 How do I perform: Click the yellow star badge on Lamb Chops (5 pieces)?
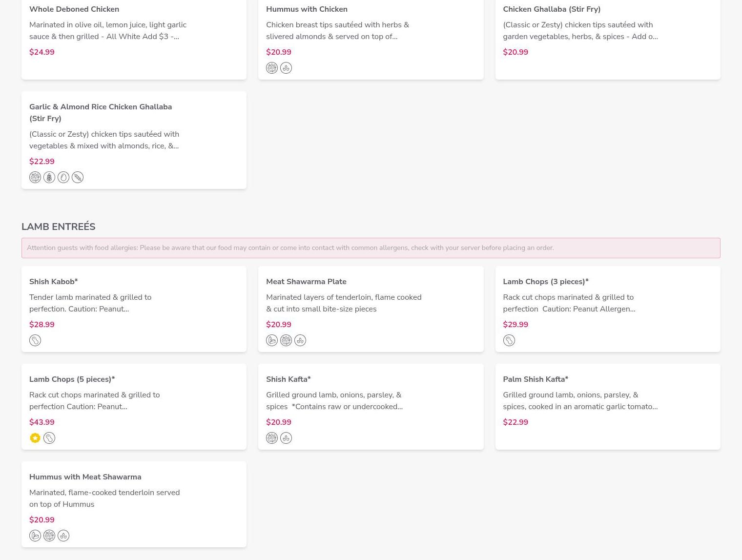click(x=35, y=438)
